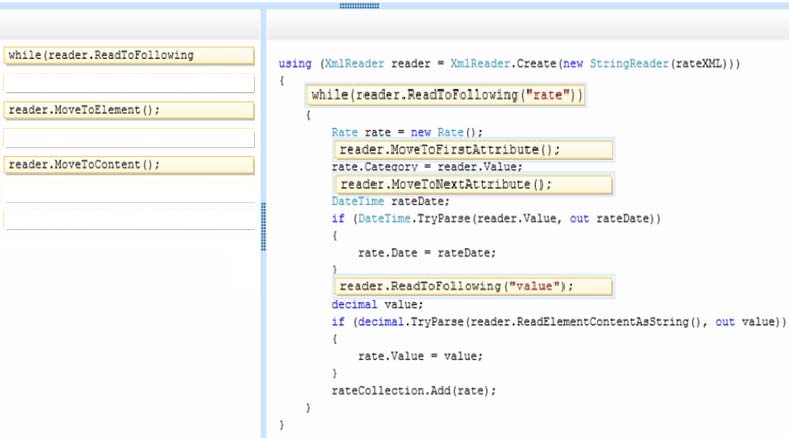The height and width of the screenshot is (438, 789).
Task: Click the 'rateCollection.Add(rate);' line
Action: pos(414,391)
